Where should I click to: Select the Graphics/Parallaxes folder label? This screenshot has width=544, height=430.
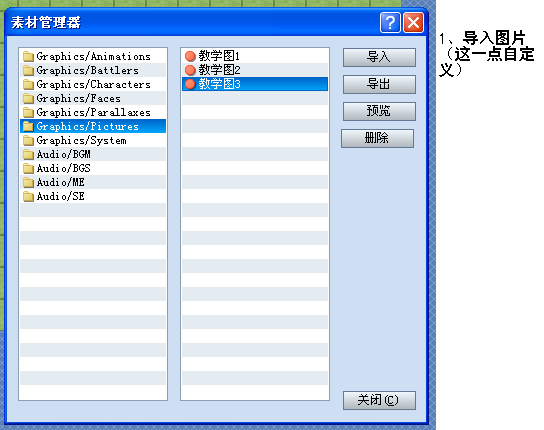pos(93,112)
